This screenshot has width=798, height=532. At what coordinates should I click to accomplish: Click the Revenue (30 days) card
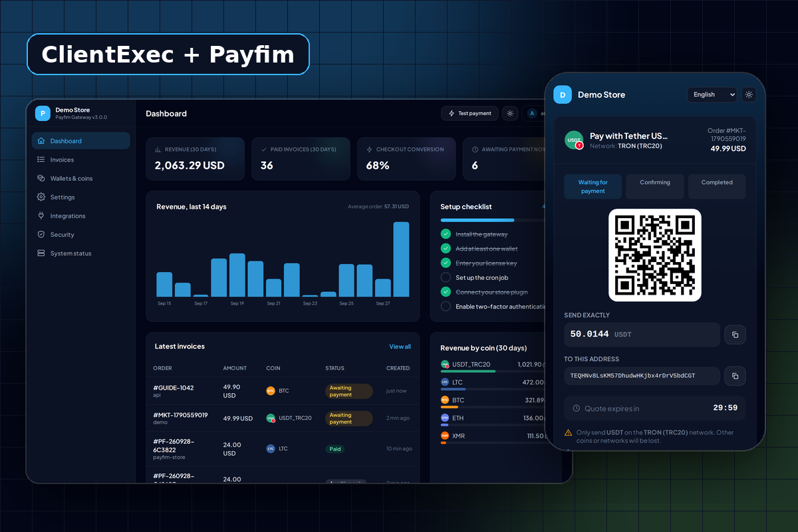(195, 159)
